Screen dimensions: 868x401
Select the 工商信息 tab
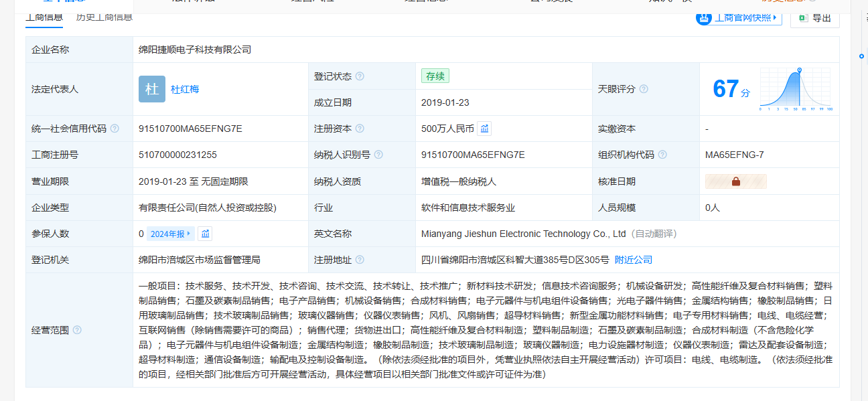click(x=44, y=17)
